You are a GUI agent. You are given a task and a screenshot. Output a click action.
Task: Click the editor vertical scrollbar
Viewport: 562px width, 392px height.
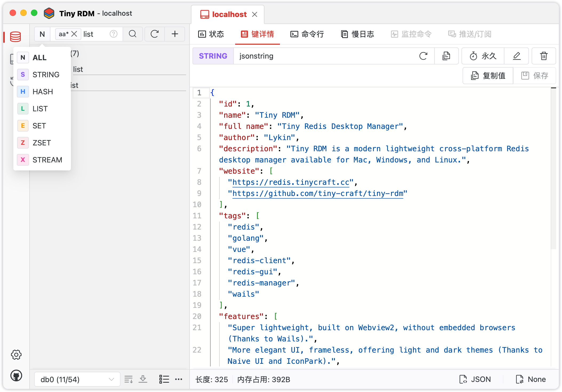tap(553, 168)
